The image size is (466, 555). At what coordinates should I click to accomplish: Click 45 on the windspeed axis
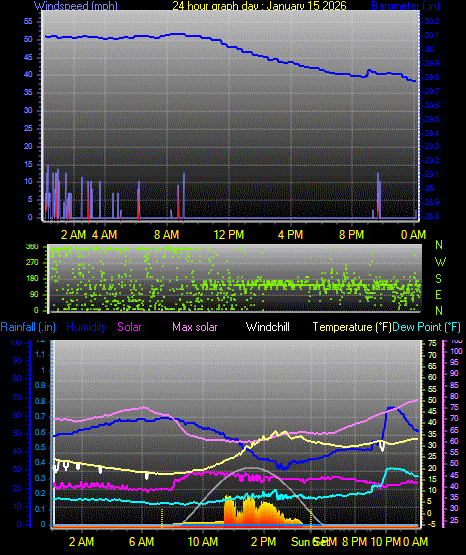[x=28, y=57]
